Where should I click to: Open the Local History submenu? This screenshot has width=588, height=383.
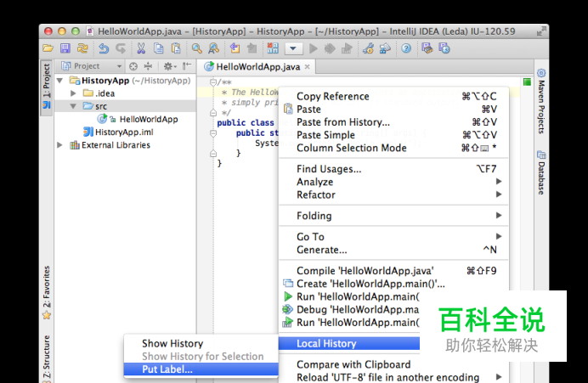349,343
